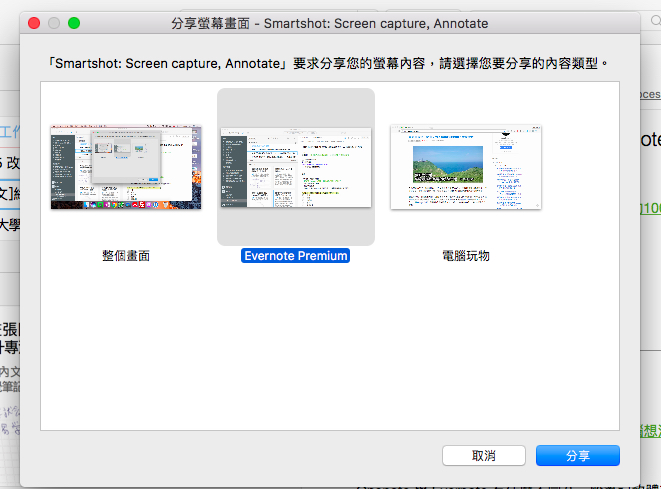Click empty space in the source list

tap(330, 350)
